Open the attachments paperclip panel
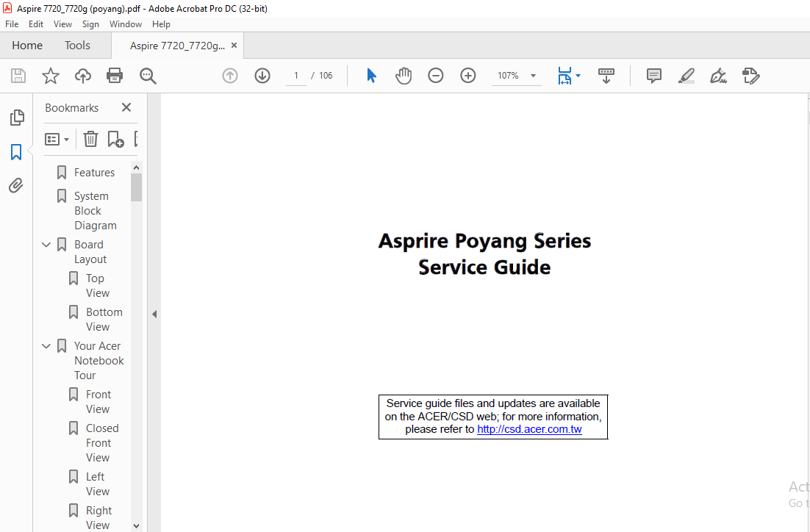810x532 pixels. coord(16,185)
